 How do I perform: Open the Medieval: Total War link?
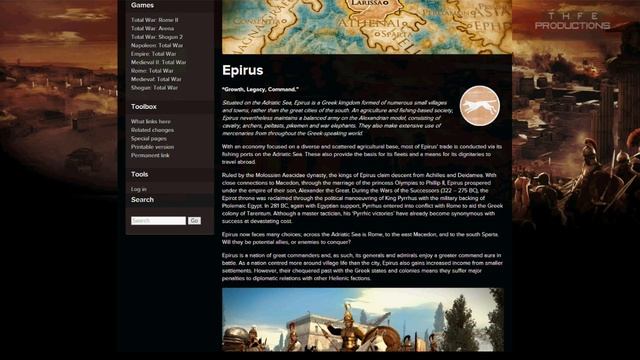[156, 79]
